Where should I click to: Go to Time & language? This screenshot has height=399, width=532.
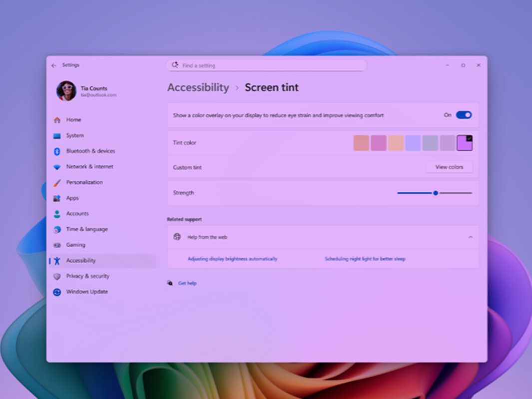point(102,229)
